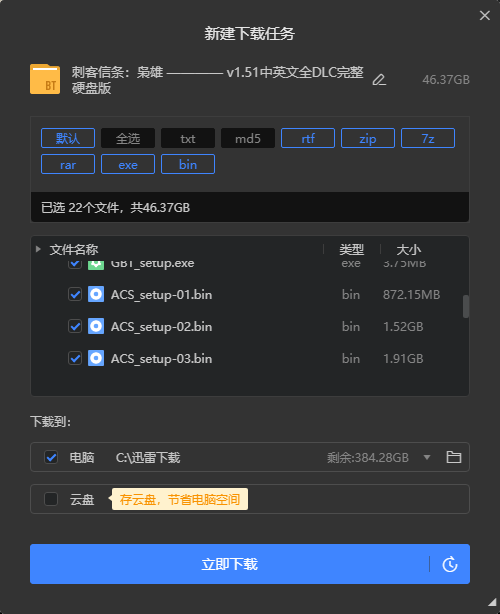Open the download path dropdown arrow
The image size is (500, 614).
click(427, 457)
